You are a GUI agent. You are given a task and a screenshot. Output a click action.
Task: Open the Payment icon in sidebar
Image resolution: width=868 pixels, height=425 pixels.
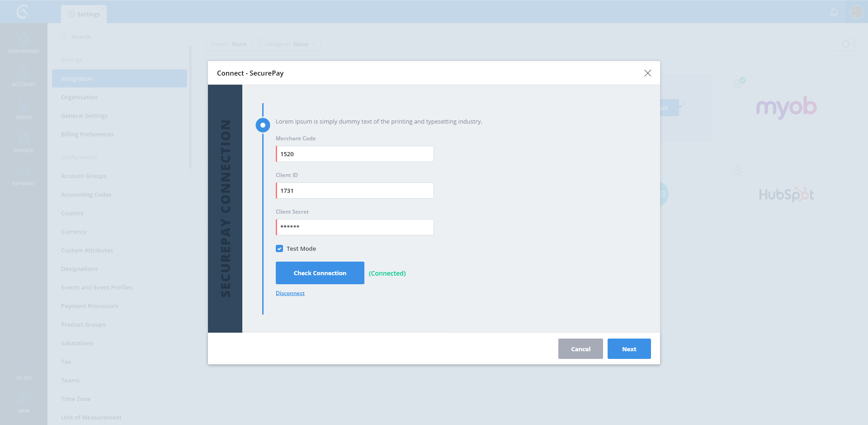pyautogui.click(x=24, y=171)
